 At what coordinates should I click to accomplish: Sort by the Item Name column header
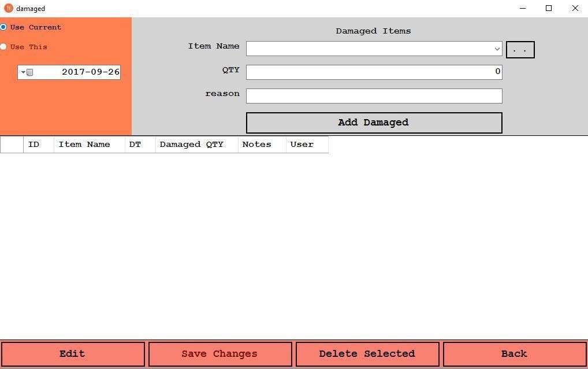[89, 145]
